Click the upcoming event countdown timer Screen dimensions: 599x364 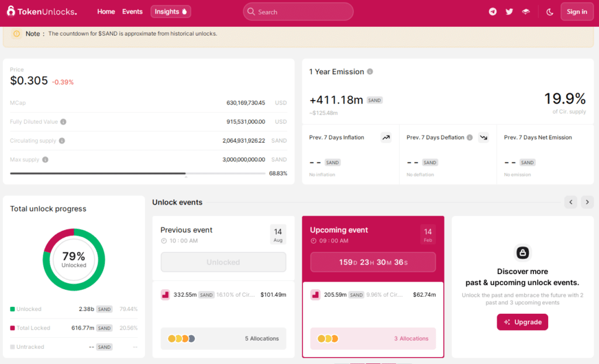pyautogui.click(x=373, y=262)
